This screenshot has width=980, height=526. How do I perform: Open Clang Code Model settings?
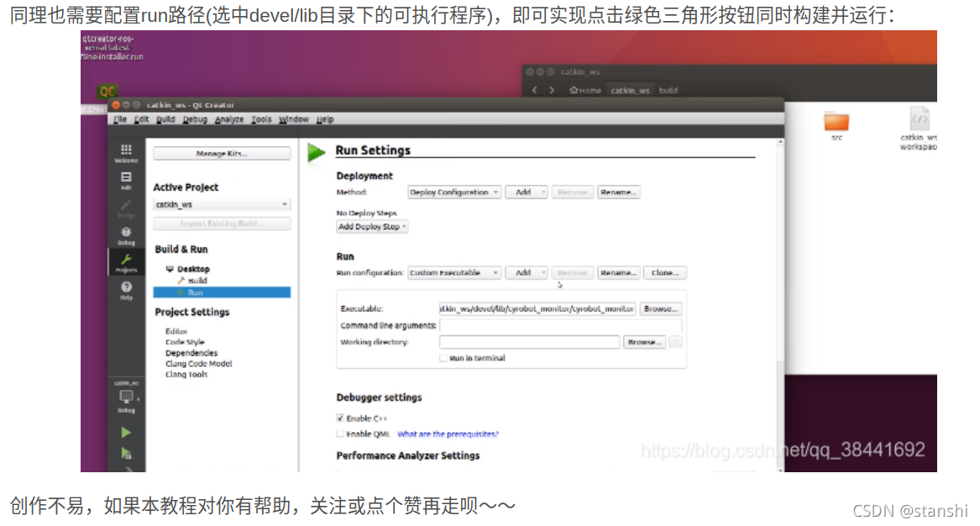199,363
